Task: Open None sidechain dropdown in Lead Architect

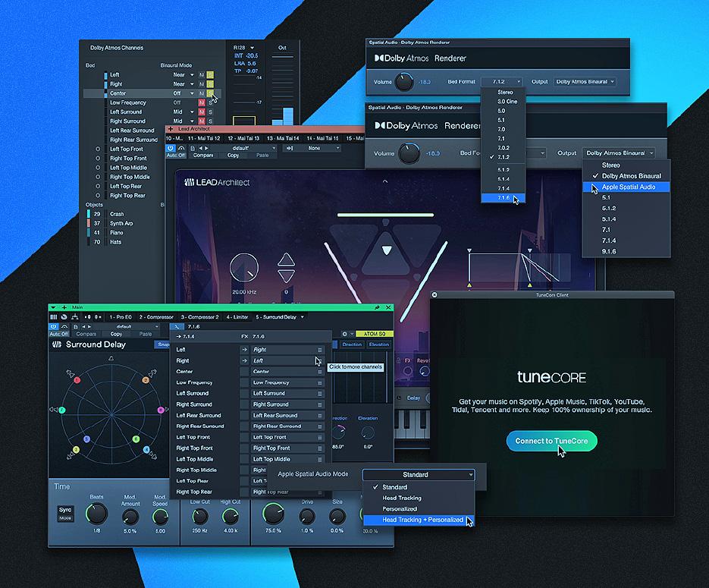Action: 315,148
